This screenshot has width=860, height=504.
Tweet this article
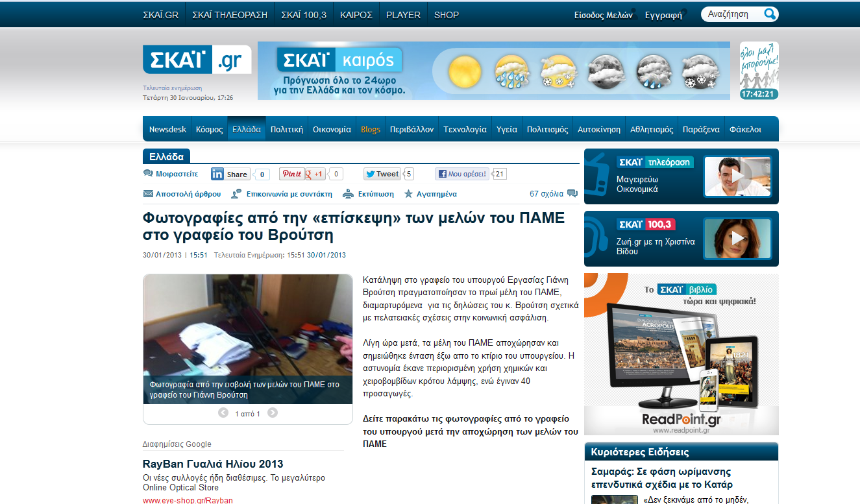pyautogui.click(x=382, y=174)
